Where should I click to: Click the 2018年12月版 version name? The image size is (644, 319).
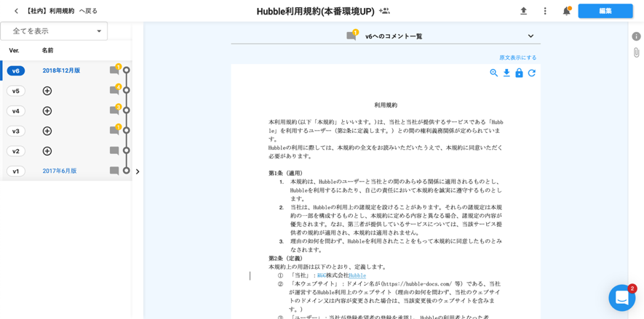[x=61, y=70]
